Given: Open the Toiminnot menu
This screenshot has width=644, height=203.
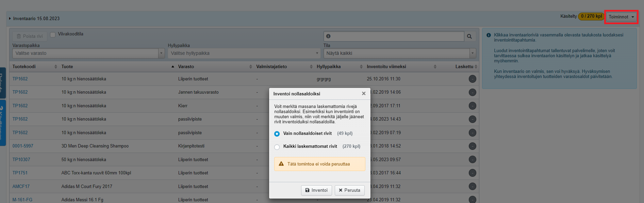Looking at the screenshot, I should coord(621,17).
